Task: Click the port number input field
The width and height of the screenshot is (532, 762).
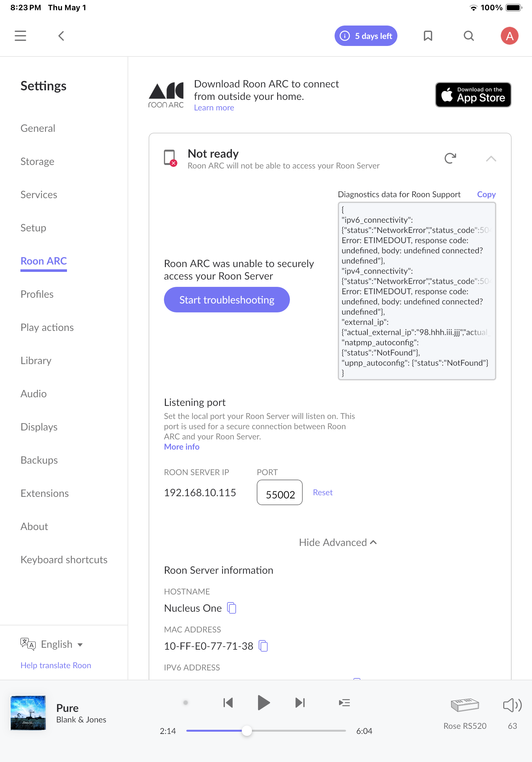Action: point(280,492)
